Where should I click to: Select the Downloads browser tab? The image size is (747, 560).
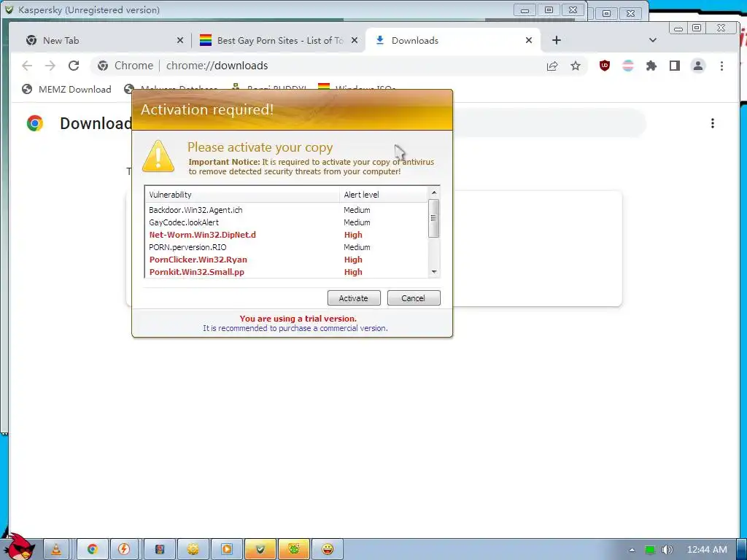453,41
